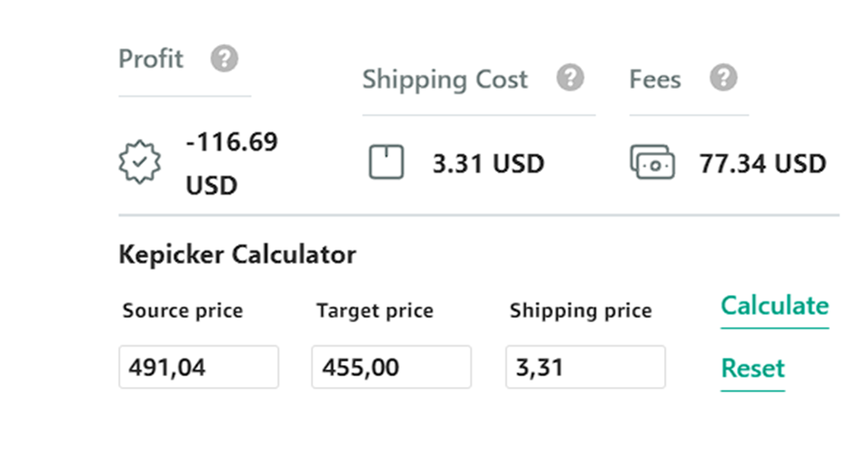Click the Target price label text
Image resolution: width=868 pixels, height=449 pixels.
click(375, 311)
